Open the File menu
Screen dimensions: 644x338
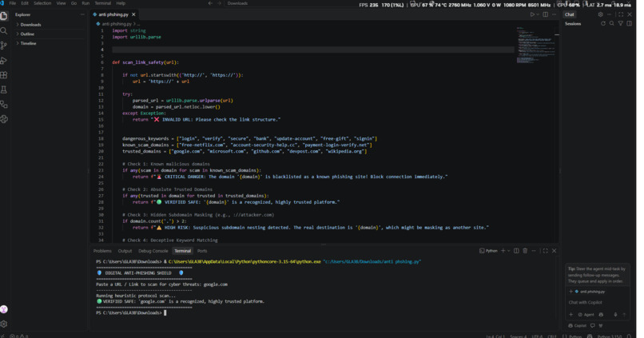coord(13,3)
